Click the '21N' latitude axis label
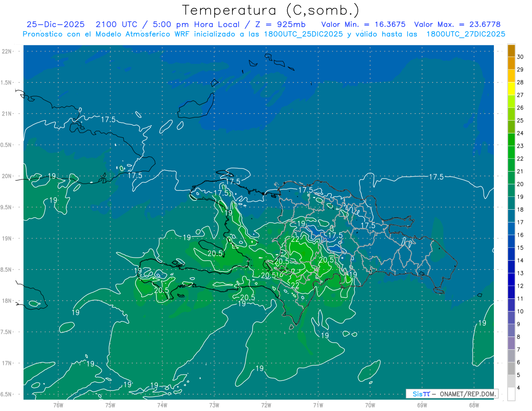532x411 pixels. (x=7, y=114)
